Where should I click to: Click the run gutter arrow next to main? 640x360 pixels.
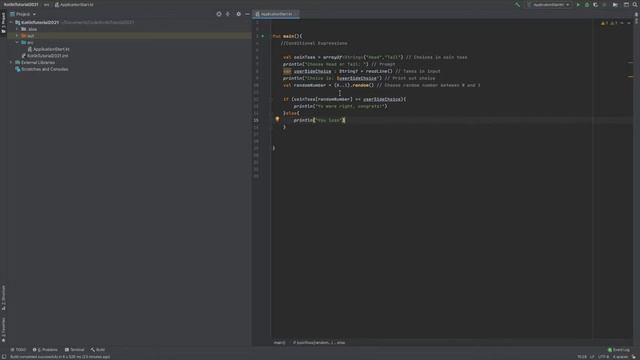point(263,36)
